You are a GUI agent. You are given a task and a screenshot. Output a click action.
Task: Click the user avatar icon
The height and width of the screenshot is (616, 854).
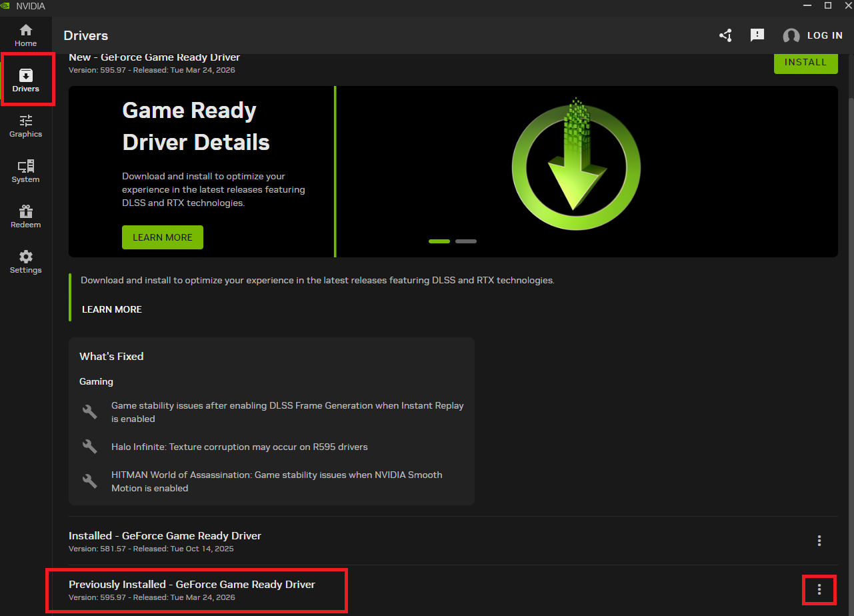tap(791, 36)
